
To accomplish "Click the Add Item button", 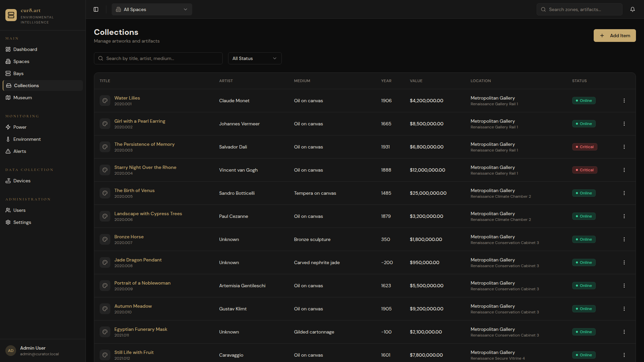I will [x=614, y=36].
